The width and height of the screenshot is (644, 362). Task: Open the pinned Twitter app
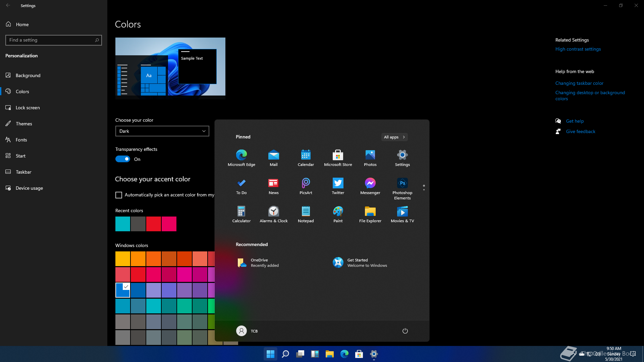tap(338, 186)
